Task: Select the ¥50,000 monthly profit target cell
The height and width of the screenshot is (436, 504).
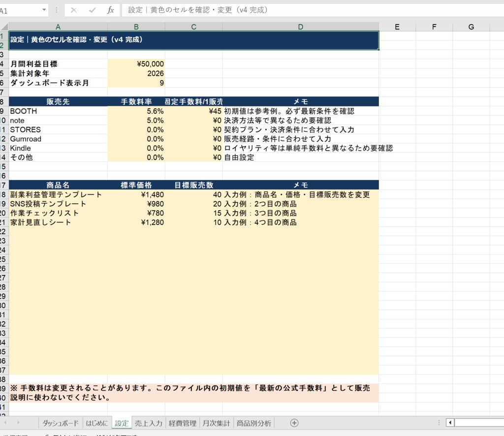Action: [136, 64]
